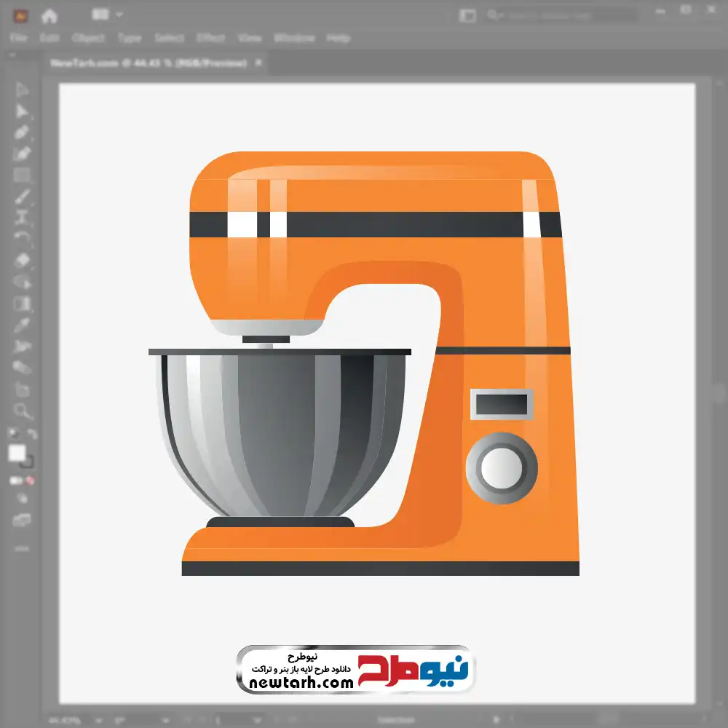
Task: Select the Direct Selection tool
Action: point(22,111)
